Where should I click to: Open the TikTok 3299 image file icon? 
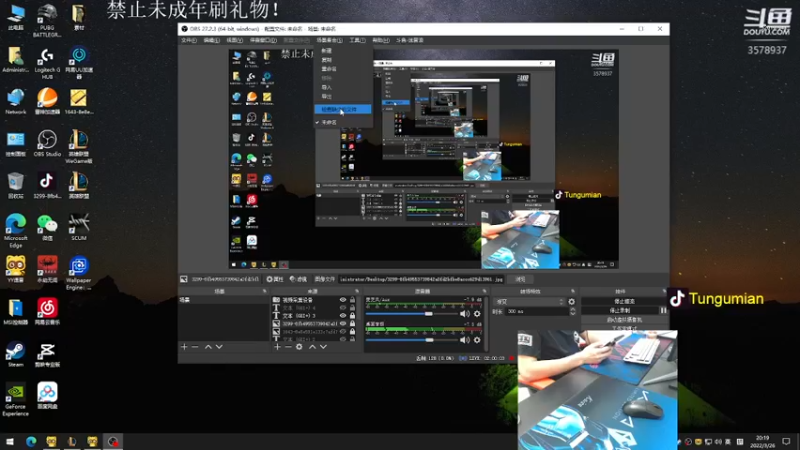coord(47,185)
